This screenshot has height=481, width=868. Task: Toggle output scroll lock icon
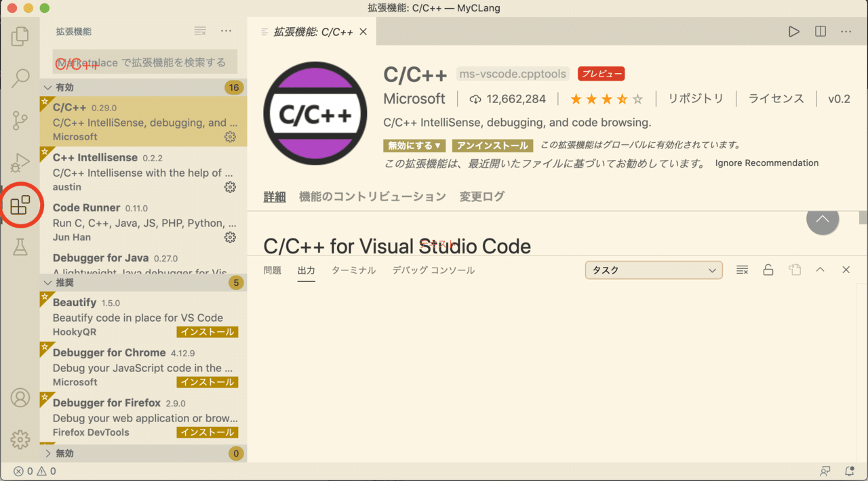pyautogui.click(x=768, y=270)
